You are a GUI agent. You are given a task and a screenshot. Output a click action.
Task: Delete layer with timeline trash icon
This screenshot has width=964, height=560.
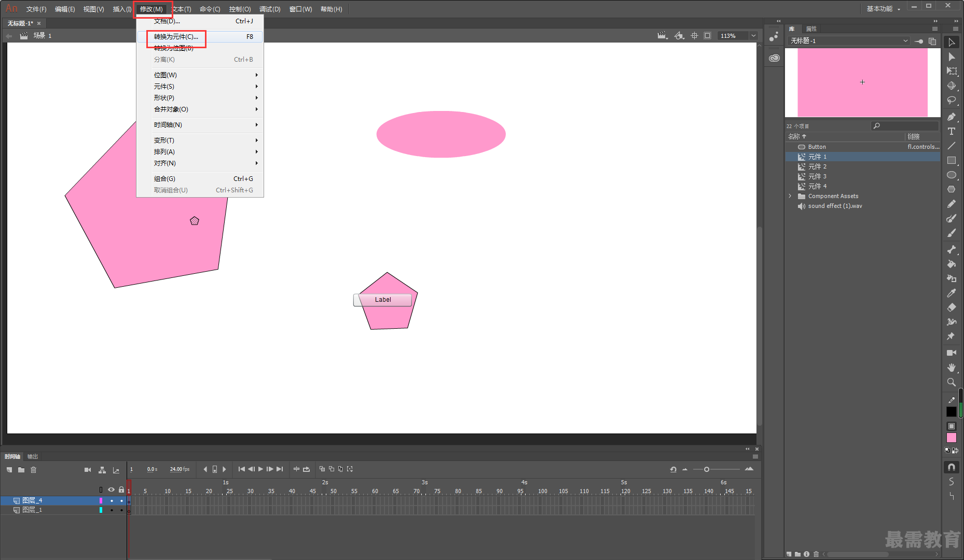[34, 470]
